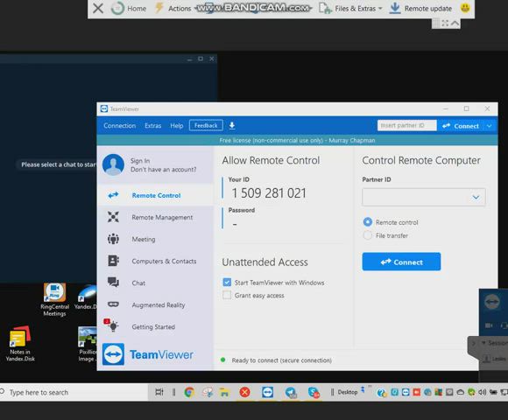This screenshot has height=420, width=508.
Task: Open Notes in Yandex.Disk desktop icon
Action: tap(20, 344)
